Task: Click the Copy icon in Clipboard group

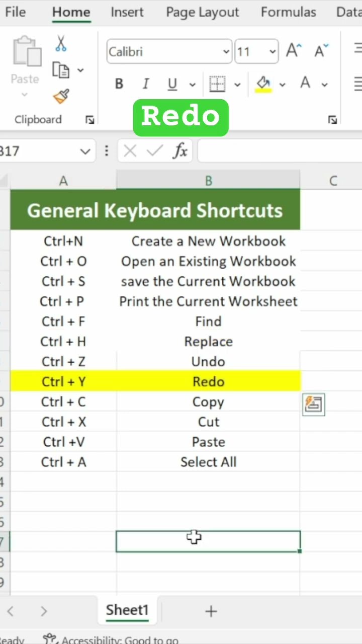Action: [61, 70]
